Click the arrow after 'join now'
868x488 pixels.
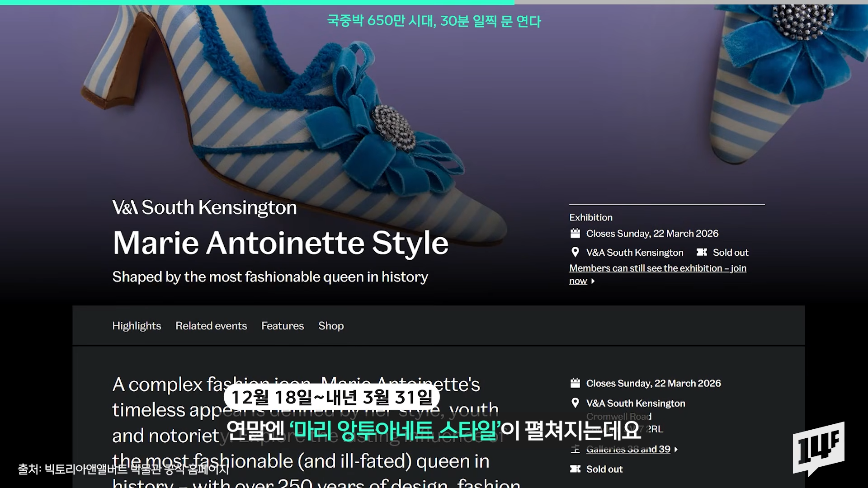tap(593, 282)
